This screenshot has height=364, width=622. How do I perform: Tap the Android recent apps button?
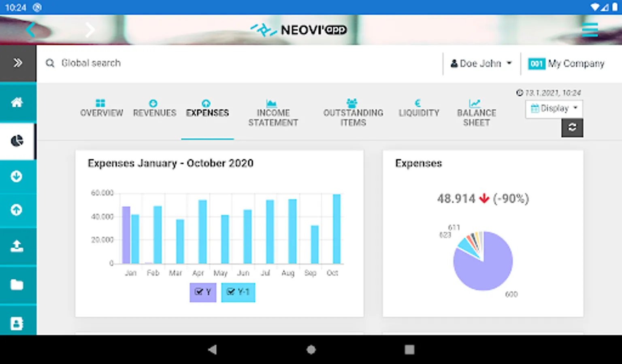[x=409, y=349]
